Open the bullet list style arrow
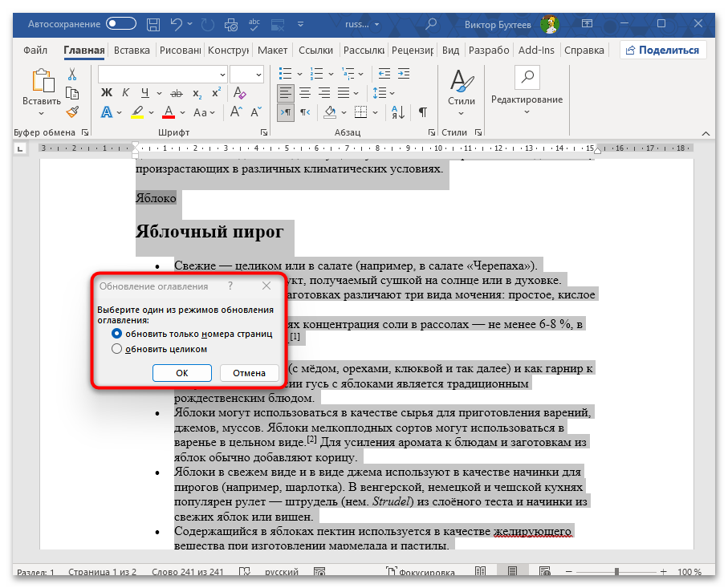 coord(299,74)
